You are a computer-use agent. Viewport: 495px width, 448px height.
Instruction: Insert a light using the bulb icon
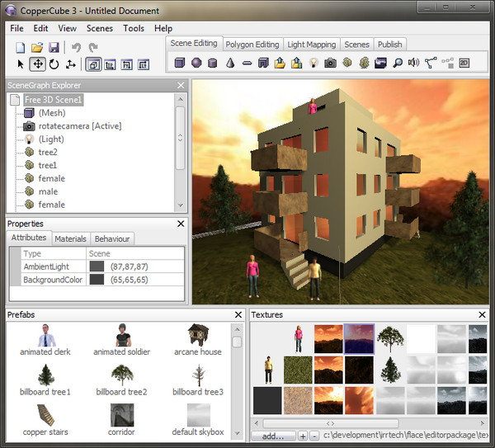pyautogui.click(x=313, y=63)
